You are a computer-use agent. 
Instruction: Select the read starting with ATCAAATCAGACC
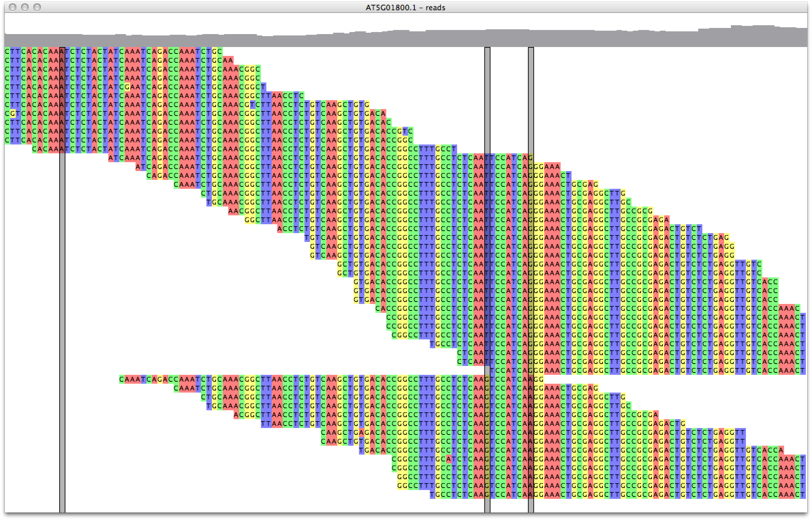click(272, 158)
